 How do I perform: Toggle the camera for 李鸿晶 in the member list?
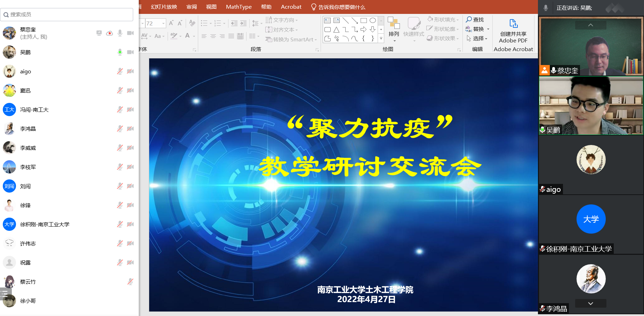(130, 129)
